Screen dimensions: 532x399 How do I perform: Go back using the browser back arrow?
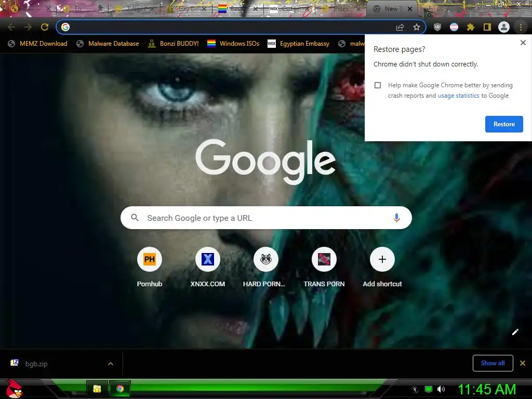[11, 27]
